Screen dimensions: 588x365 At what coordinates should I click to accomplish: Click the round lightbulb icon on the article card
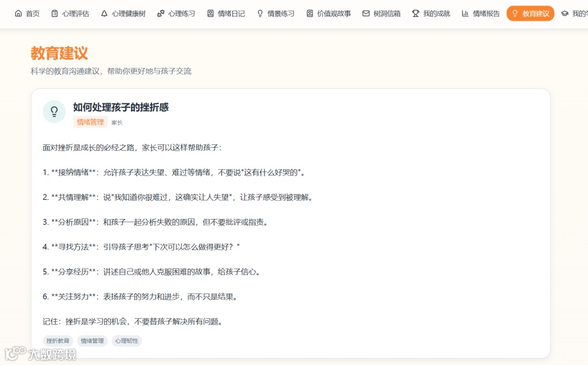point(54,112)
